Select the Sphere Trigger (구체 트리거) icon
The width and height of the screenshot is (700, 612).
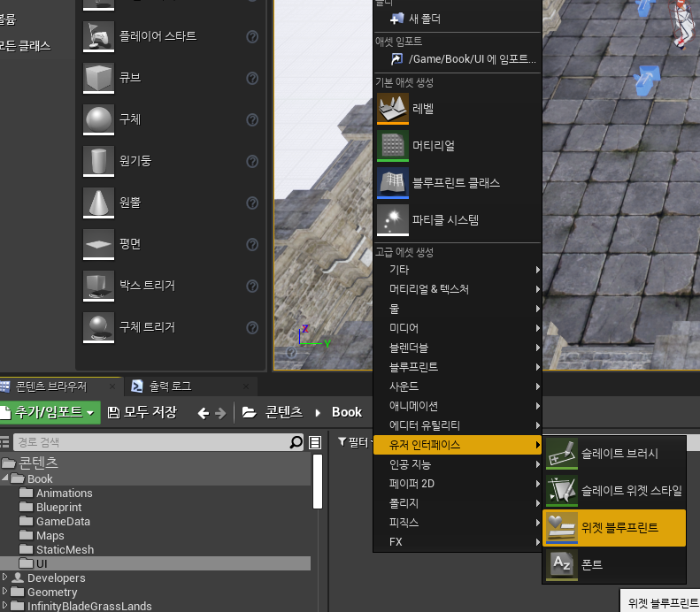tap(98, 328)
